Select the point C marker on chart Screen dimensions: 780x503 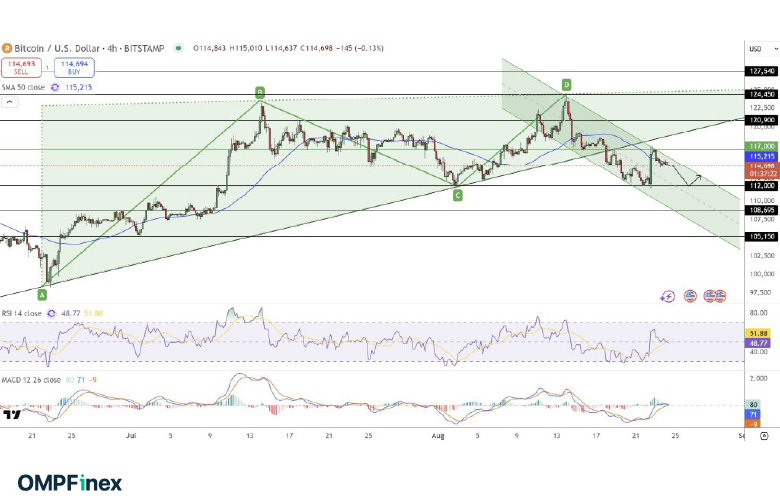click(x=457, y=195)
